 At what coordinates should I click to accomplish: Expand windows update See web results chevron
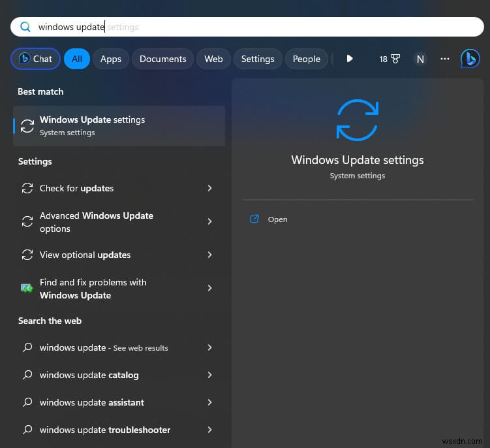click(209, 347)
